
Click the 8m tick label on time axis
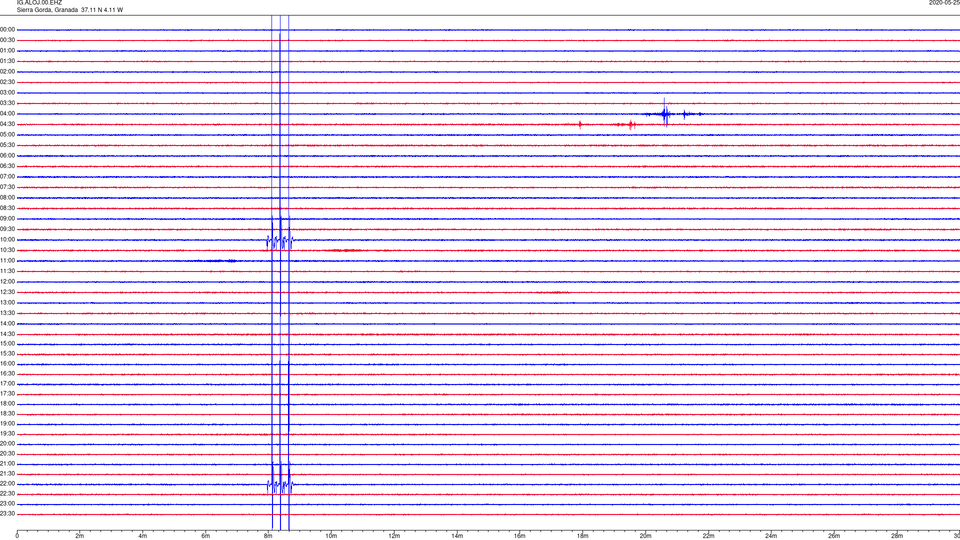(268, 536)
